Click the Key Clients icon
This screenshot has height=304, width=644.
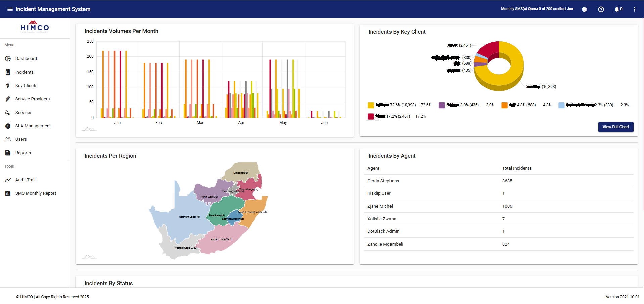[8, 86]
